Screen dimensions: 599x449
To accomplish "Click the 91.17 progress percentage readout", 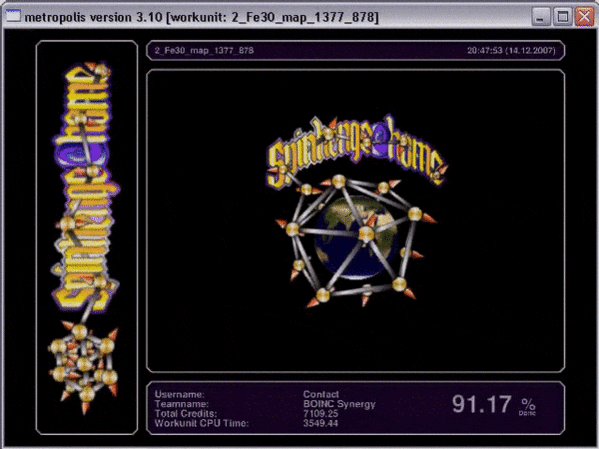I will point(482,404).
